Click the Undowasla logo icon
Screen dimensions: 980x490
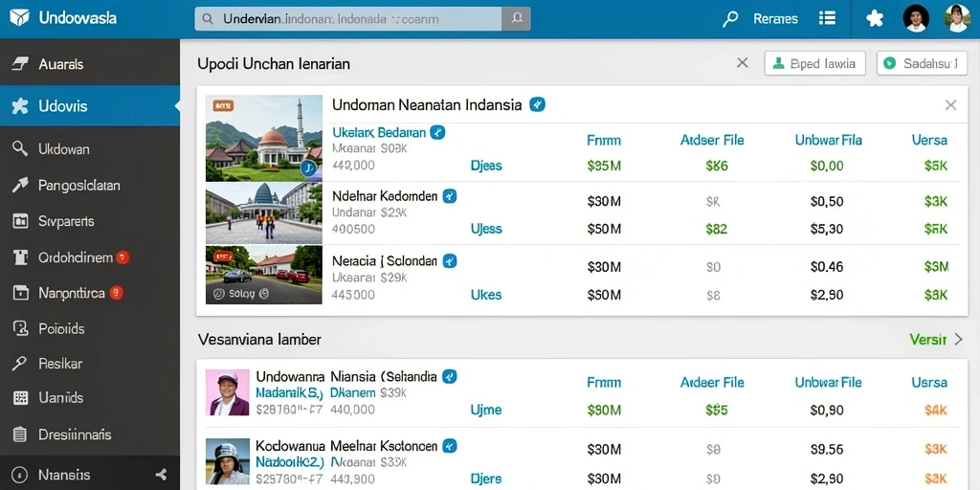pos(19,18)
